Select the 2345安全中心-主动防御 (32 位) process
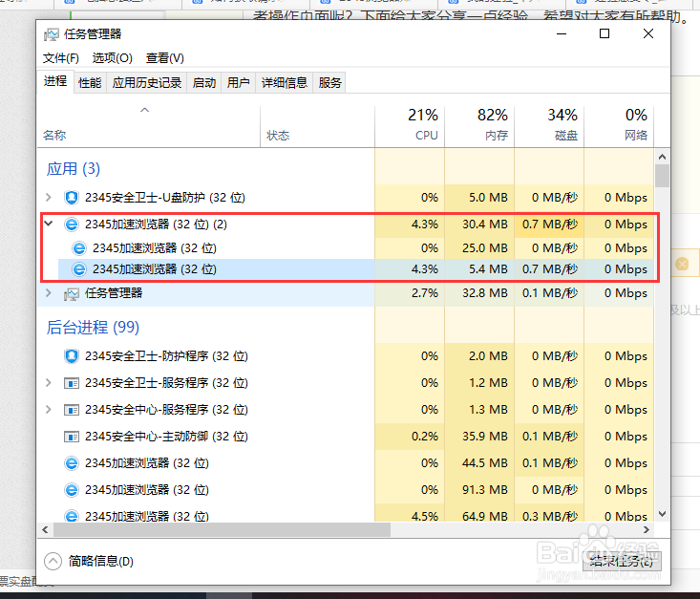This screenshot has width=700, height=599. pyautogui.click(x=166, y=437)
